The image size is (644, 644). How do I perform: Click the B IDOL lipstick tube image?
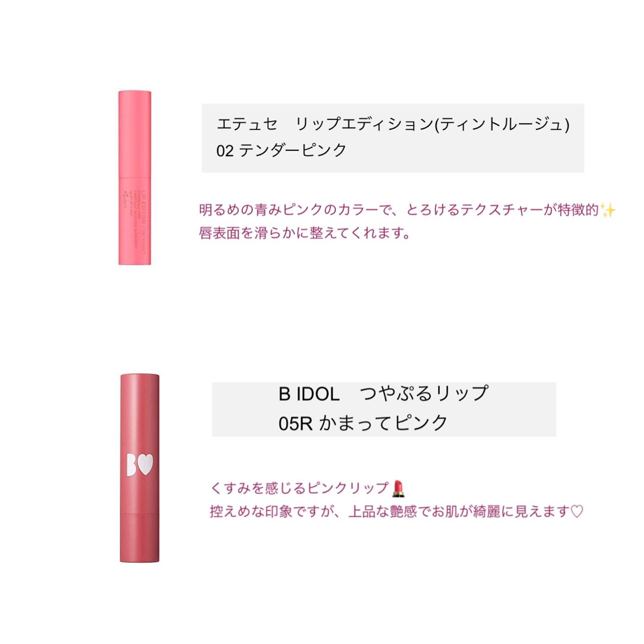[140, 468]
